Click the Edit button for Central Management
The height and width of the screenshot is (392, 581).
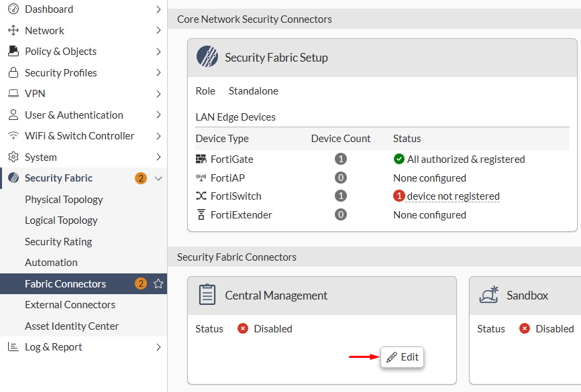coord(402,357)
